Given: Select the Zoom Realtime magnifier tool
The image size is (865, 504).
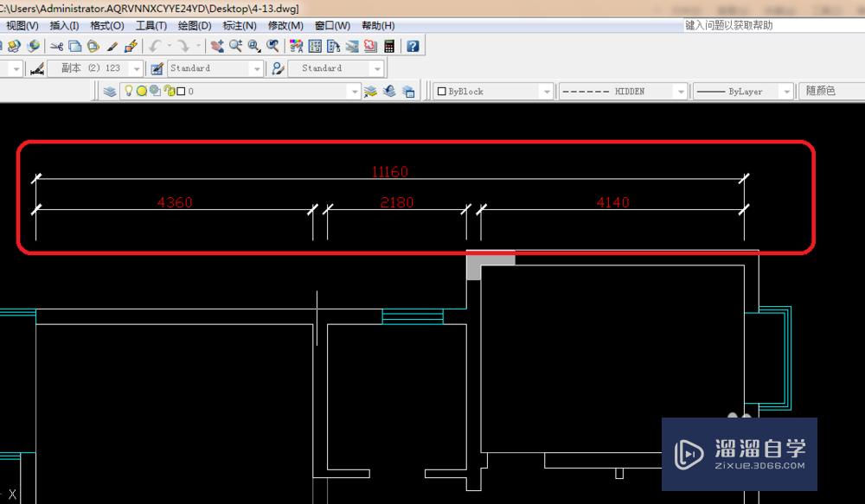Looking at the screenshot, I should click(235, 47).
